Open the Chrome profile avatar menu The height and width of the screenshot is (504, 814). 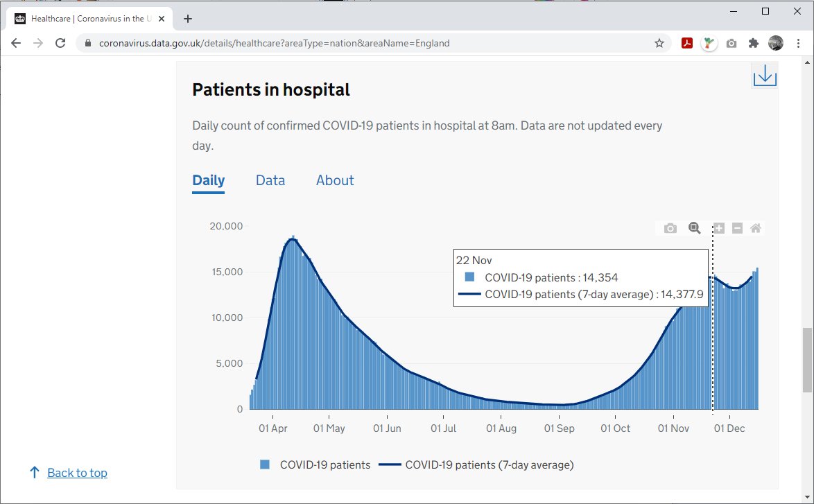776,42
